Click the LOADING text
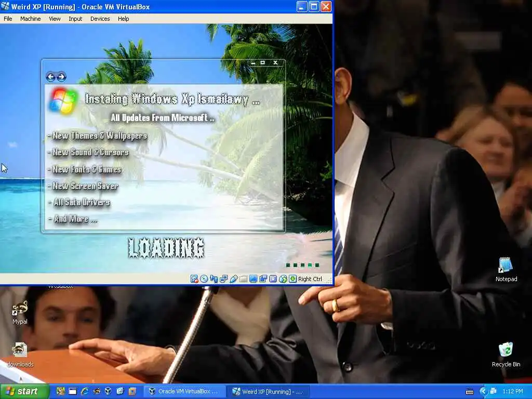 (x=166, y=248)
